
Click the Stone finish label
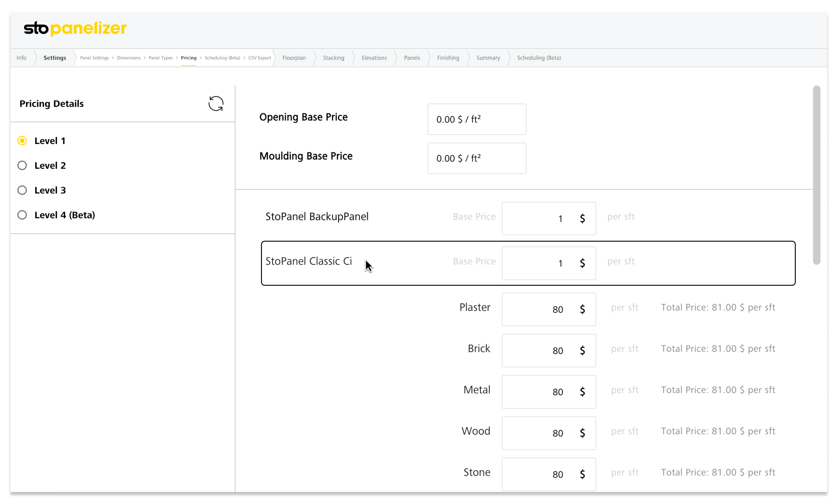point(476,472)
